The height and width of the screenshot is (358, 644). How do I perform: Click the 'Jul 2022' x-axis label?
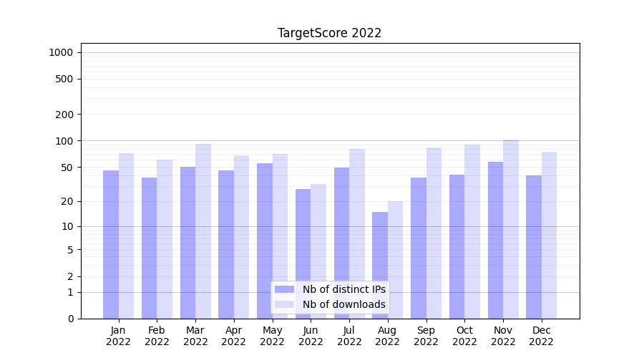click(349, 336)
